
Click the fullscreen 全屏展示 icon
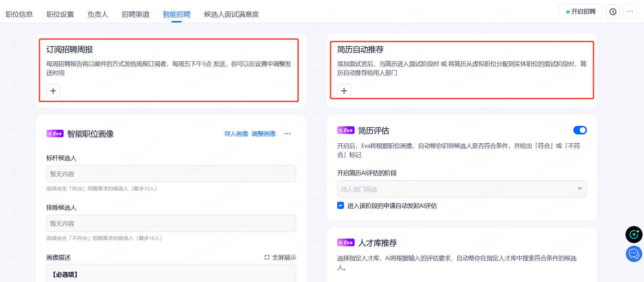click(x=267, y=257)
